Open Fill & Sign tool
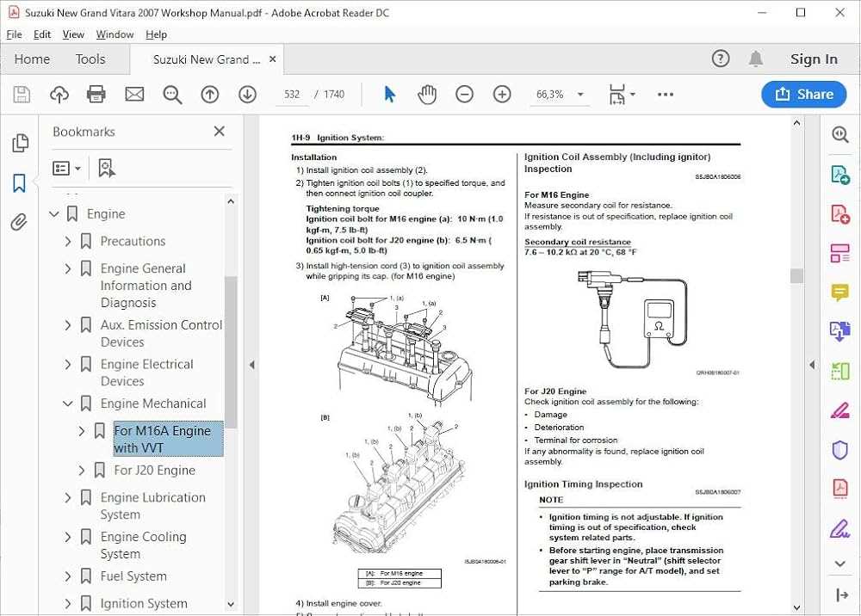861x616 pixels. click(840, 529)
